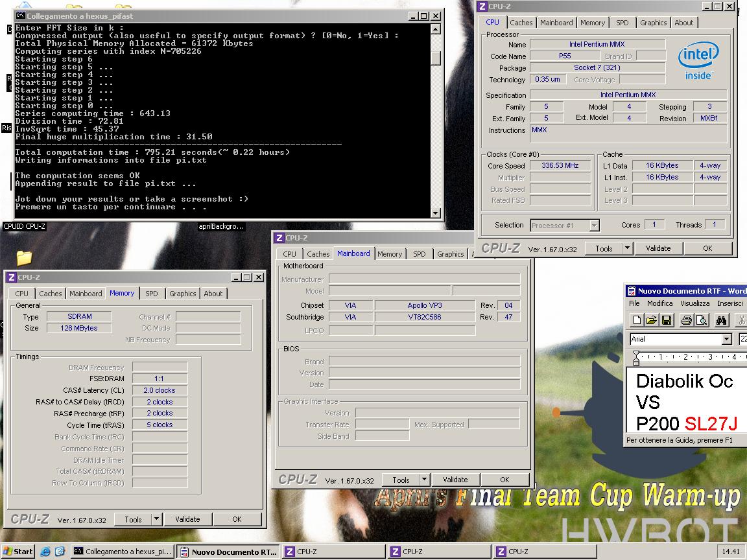Viewport: 747px width, 560px height.
Task: Expand the Arial font dropdown in WordPad
Action: (726, 339)
